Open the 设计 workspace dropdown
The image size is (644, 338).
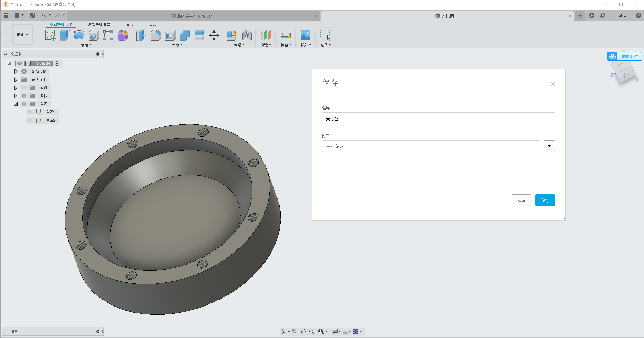(x=22, y=35)
